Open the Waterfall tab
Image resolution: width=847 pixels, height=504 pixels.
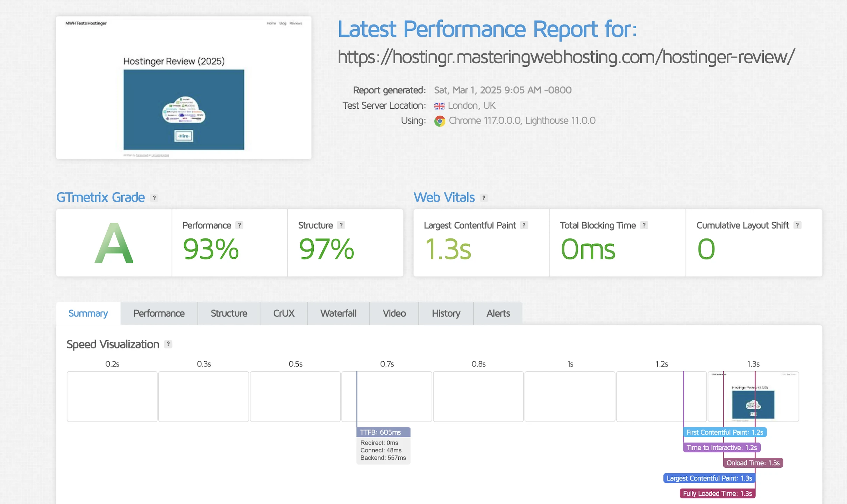[338, 314]
